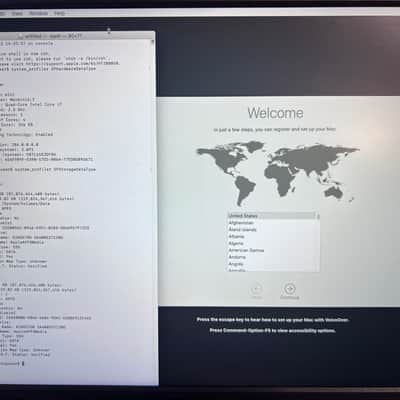The image size is (400, 400).
Task: Select Afghanistan in the country list
Action: (272, 223)
